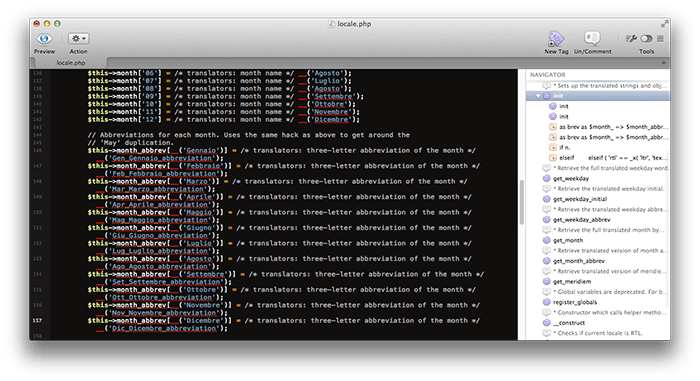Select the elseif entry in Navigator
This screenshot has height=381, width=700.
tap(567, 158)
